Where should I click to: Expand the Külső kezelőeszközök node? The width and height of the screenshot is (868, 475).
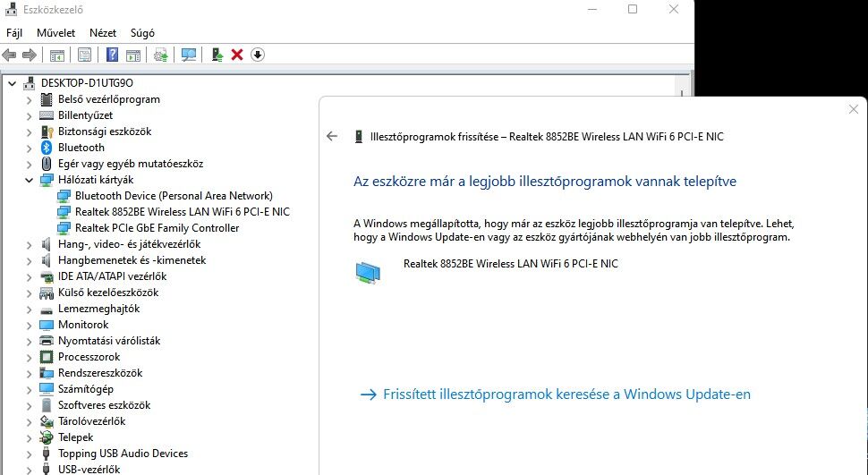coord(29,293)
